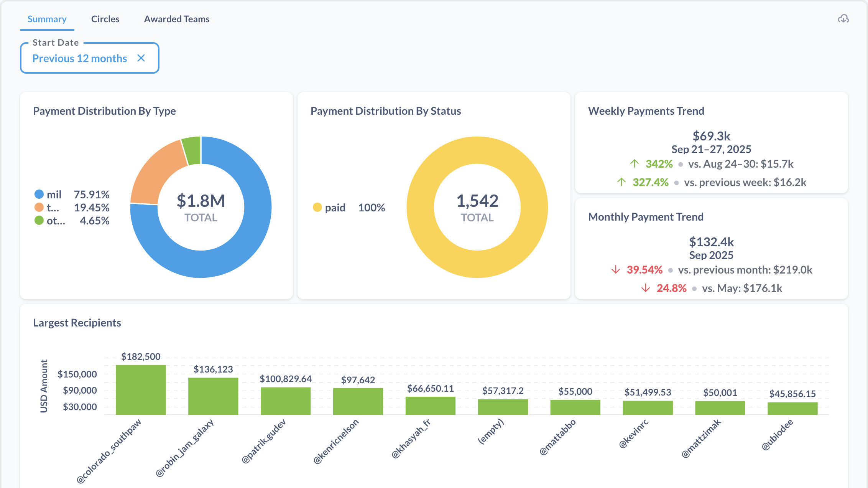868x488 pixels.
Task: Click the Sep 21–27, 2025 date text
Action: tap(712, 149)
